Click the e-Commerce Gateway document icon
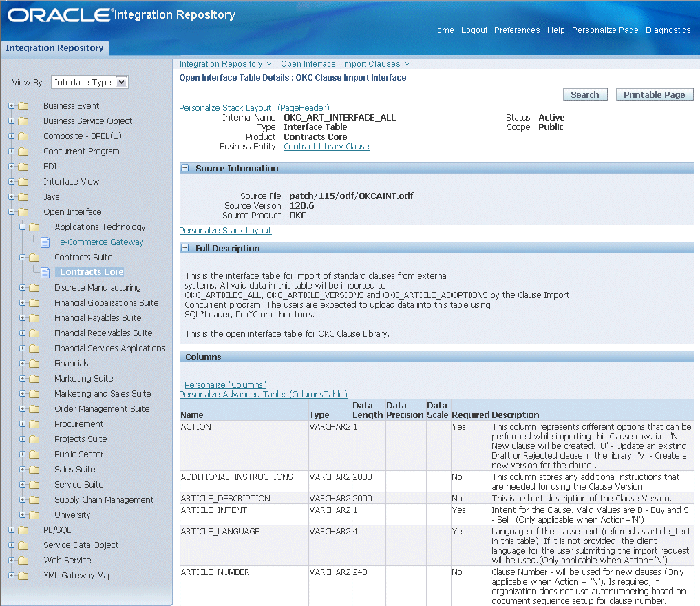Viewport: 700px width, 606px height. (45, 242)
